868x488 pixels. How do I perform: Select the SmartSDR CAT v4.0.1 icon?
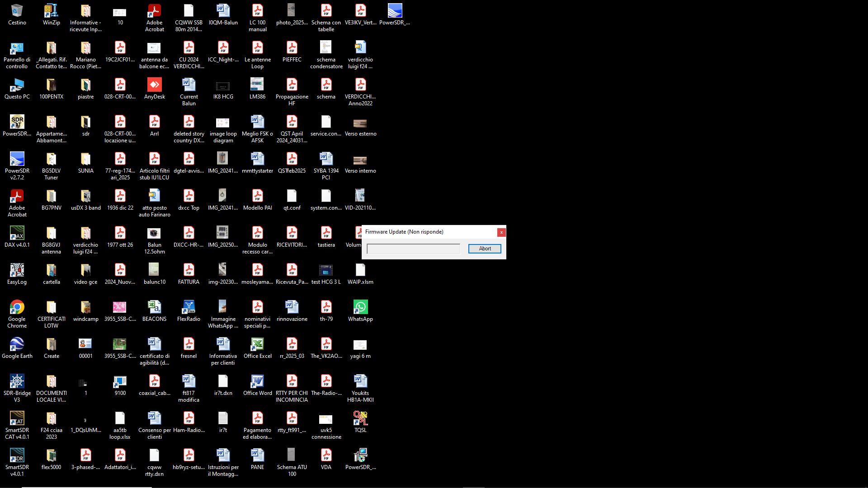coord(17,426)
